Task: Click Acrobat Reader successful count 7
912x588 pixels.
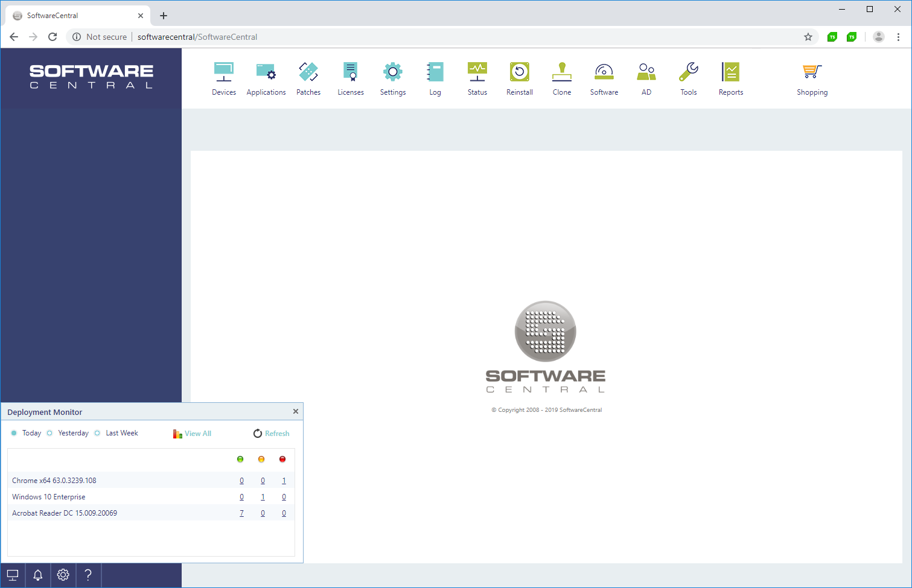Action: point(241,513)
